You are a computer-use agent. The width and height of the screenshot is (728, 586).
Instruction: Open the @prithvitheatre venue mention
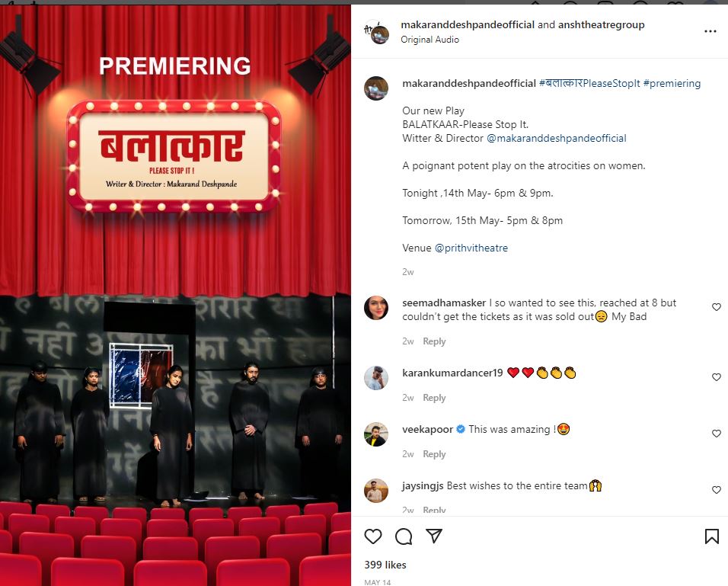(471, 248)
